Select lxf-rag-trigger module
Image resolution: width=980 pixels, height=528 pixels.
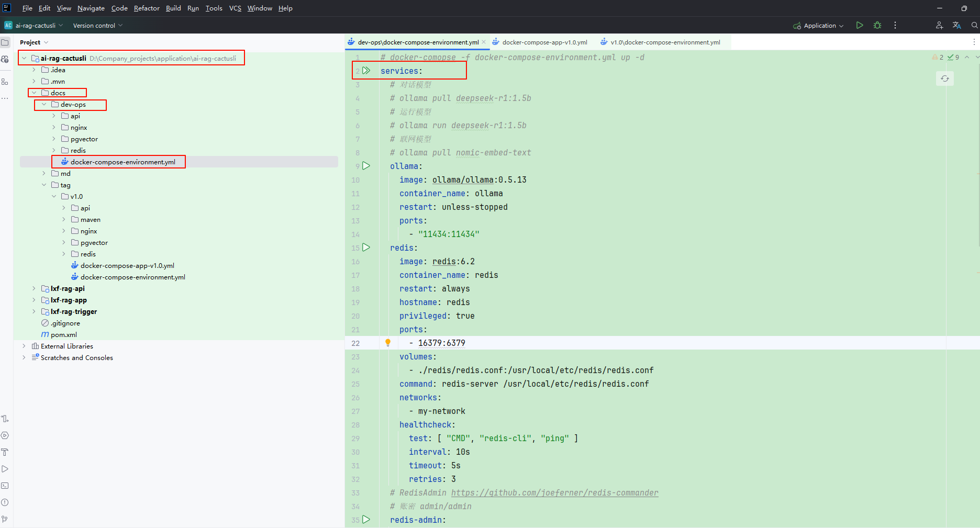pyautogui.click(x=74, y=311)
